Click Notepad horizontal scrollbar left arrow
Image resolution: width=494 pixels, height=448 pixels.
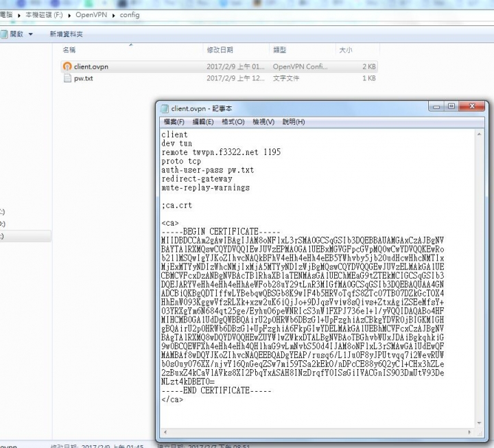[x=165, y=432]
